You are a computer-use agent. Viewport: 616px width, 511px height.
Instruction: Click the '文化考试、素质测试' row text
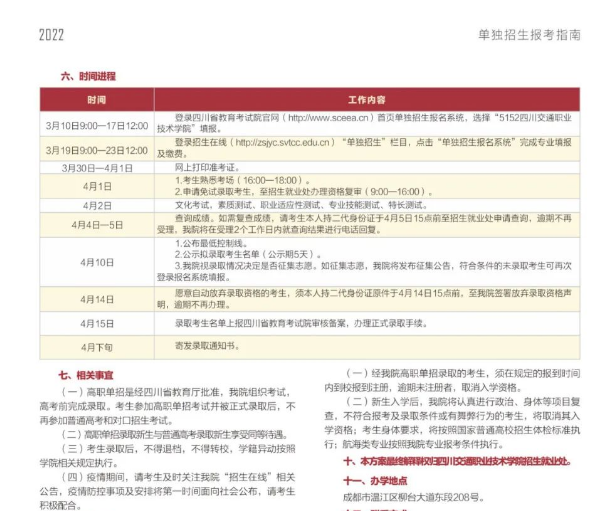(301, 205)
